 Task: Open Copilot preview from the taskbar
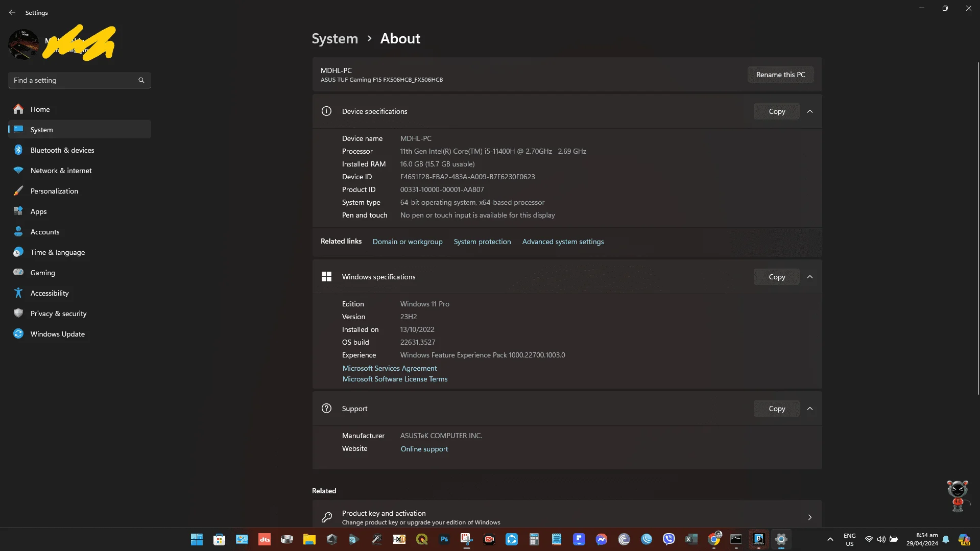964,539
